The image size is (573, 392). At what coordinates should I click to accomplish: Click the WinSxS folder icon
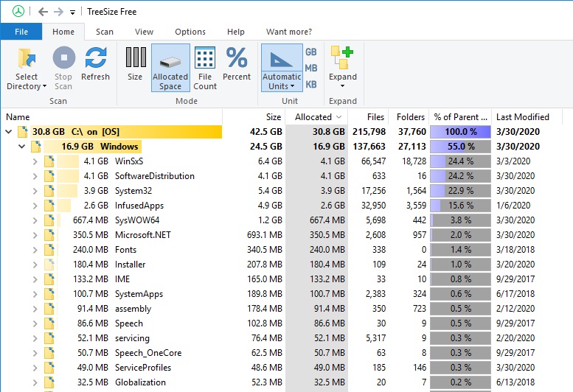tap(49, 161)
